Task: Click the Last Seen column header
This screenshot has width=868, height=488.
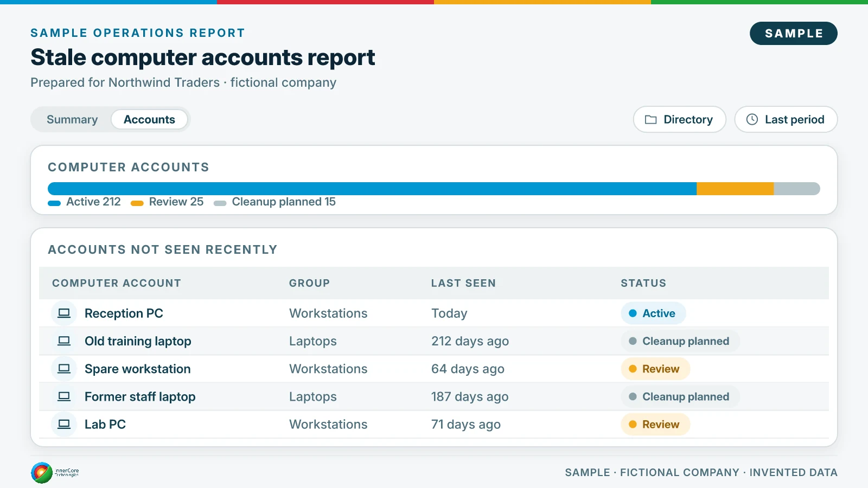Action: 463,283
